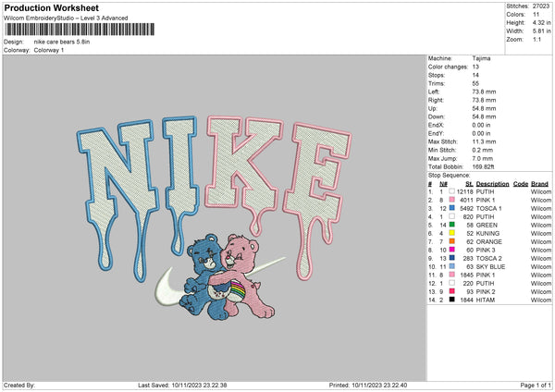
Task: Click the Color changes value 13
Action: coord(475,67)
